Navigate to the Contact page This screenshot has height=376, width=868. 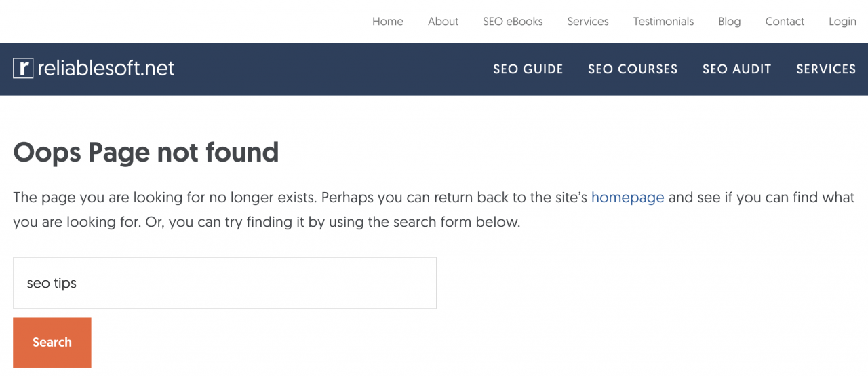coord(785,22)
